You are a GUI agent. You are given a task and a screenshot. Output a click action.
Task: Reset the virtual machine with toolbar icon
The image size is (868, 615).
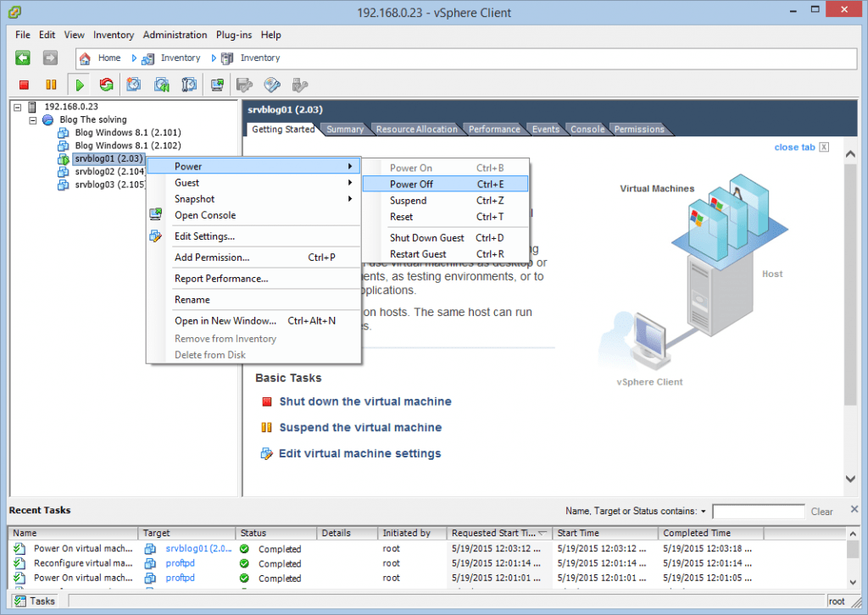pyautogui.click(x=107, y=84)
